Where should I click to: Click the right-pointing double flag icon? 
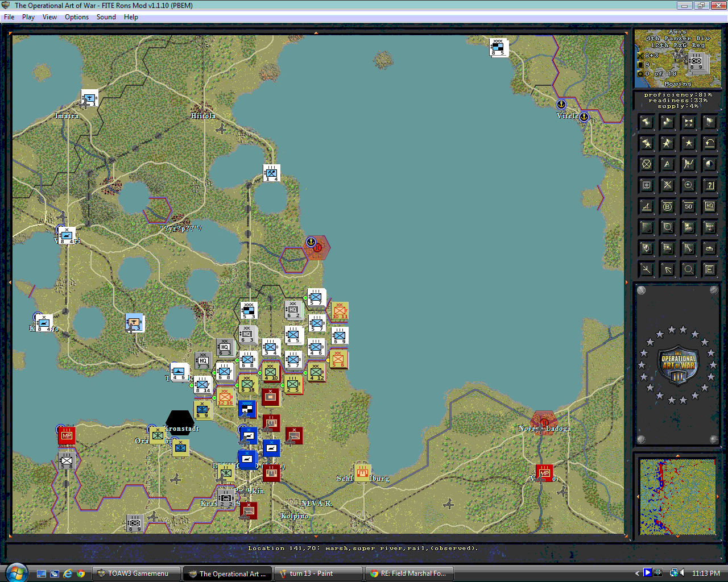pos(668,122)
